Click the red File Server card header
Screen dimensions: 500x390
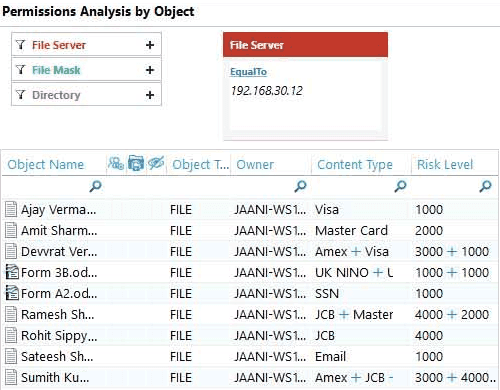(x=305, y=45)
